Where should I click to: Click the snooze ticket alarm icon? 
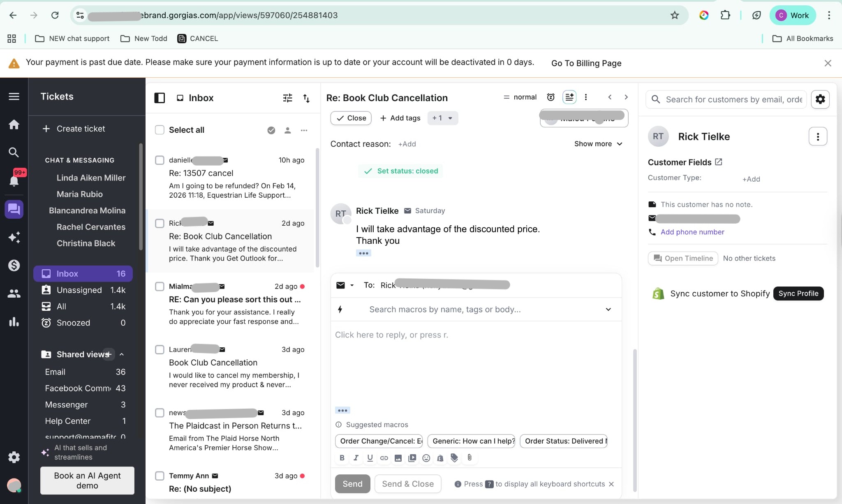[551, 97]
